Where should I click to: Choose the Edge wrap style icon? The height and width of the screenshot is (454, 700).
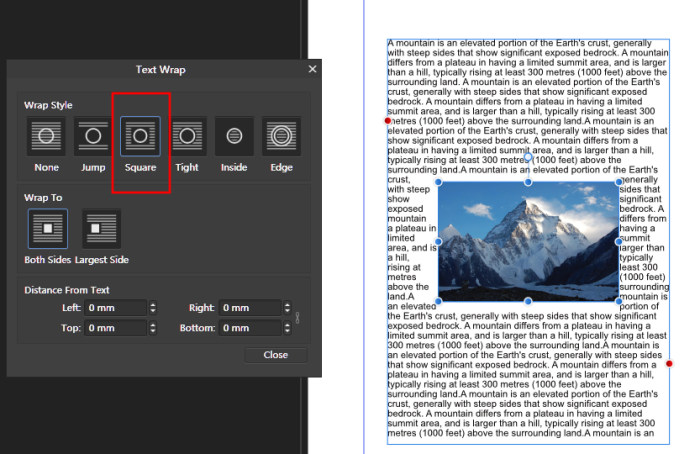tap(281, 136)
